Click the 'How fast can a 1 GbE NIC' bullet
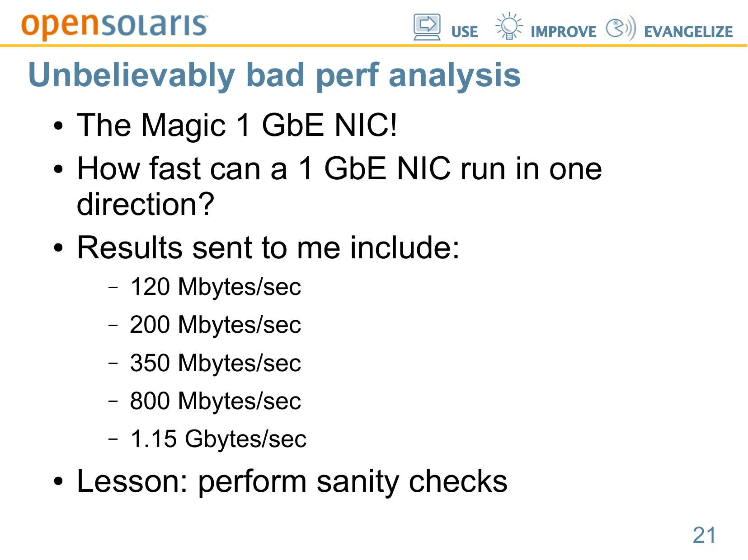The width and height of the screenshot is (748, 560). (339, 169)
